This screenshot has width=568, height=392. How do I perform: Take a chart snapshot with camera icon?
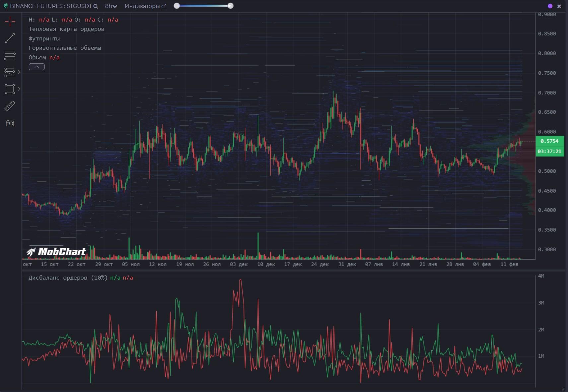point(10,123)
